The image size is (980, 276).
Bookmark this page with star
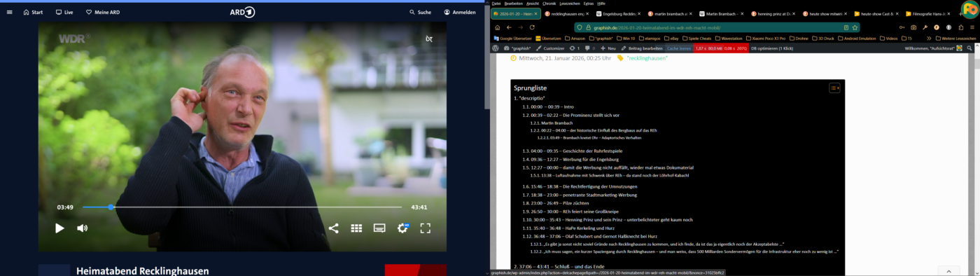855,27
